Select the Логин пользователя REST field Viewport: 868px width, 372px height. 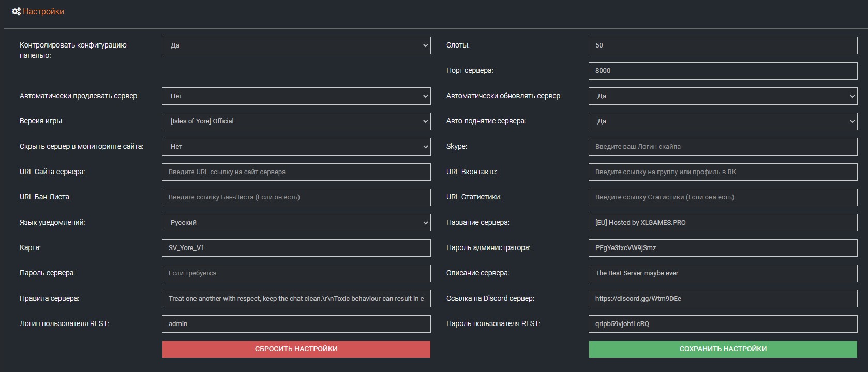[x=296, y=324]
